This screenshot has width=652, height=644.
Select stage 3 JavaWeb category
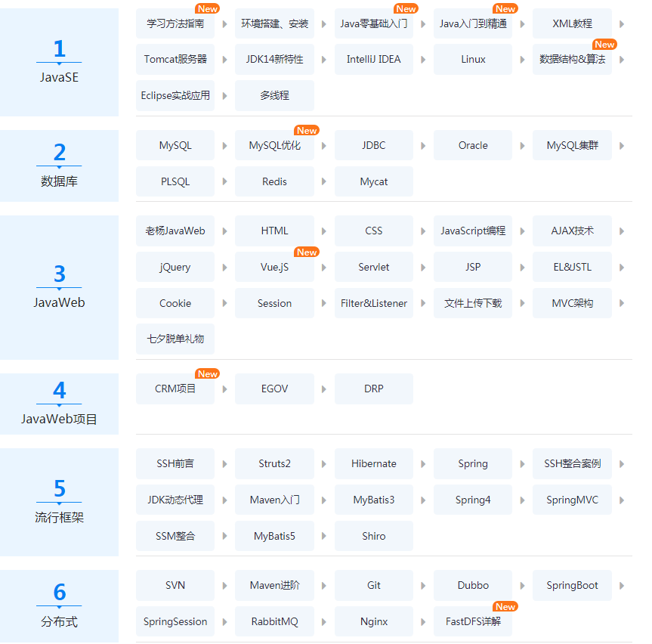[x=59, y=287]
